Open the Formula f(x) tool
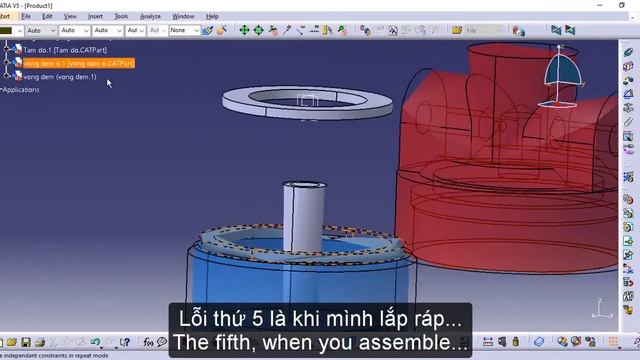 148,342
